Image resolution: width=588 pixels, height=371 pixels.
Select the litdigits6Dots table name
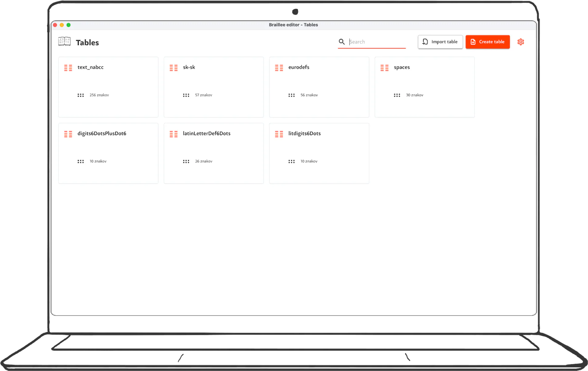pos(304,133)
